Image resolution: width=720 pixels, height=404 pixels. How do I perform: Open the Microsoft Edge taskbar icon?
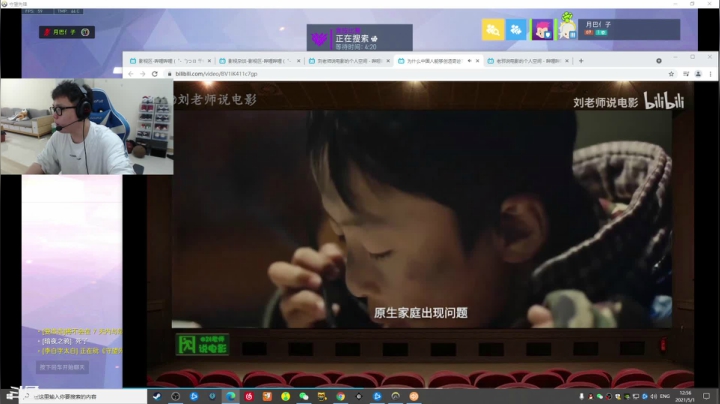231,396
